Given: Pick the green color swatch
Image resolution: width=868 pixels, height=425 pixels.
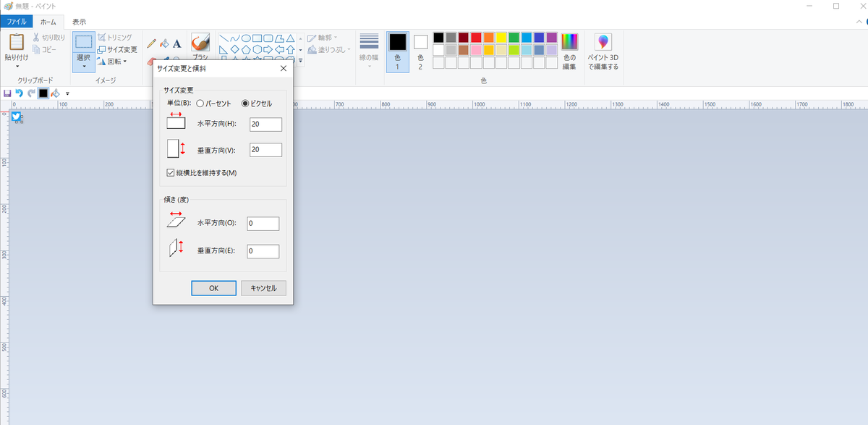Looking at the screenshot, I should pyautogui.click(x=514, y=38).
